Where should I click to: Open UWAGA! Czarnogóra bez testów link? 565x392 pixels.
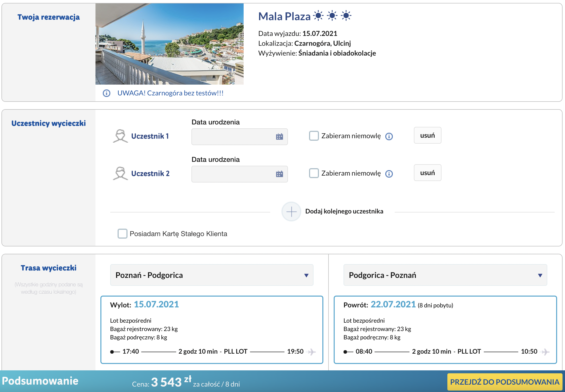pyautogui.click(x=170, y=93)
